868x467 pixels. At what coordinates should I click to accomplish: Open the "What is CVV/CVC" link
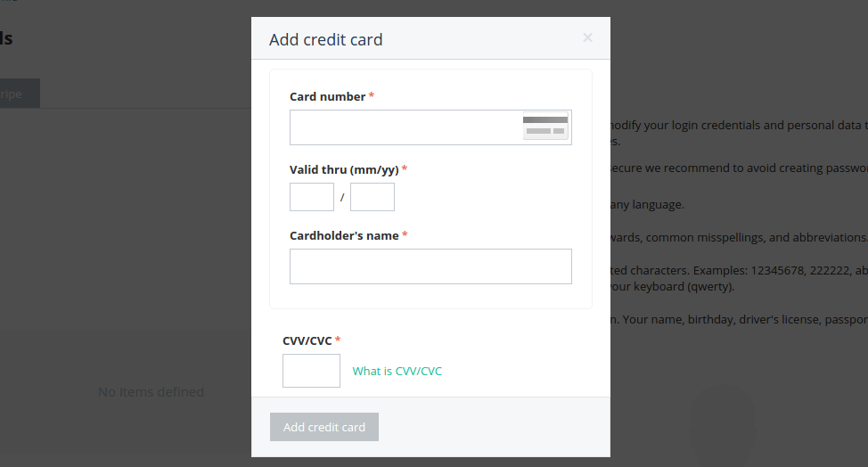point(397,372)
